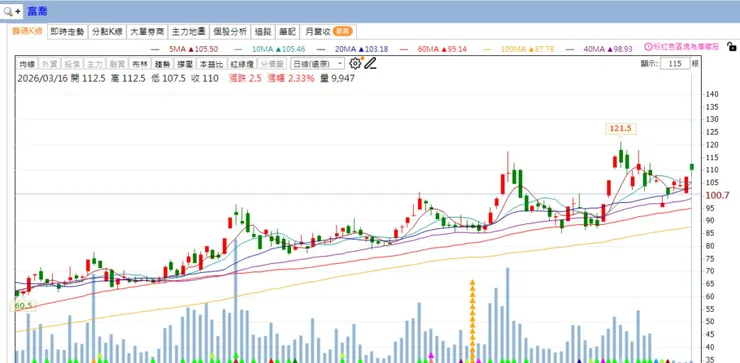Click the 100MA yellow legend line
Screen dimensions: 740x363
(x=487, y=49)
